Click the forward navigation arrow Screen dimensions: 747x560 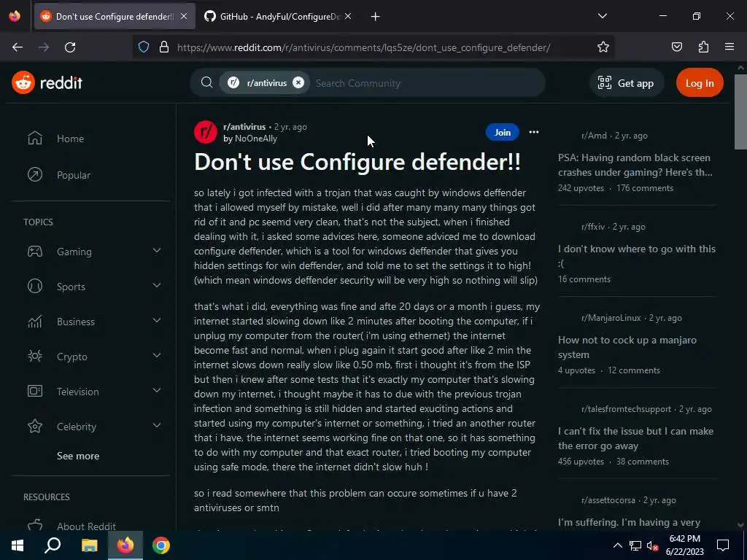44,47
